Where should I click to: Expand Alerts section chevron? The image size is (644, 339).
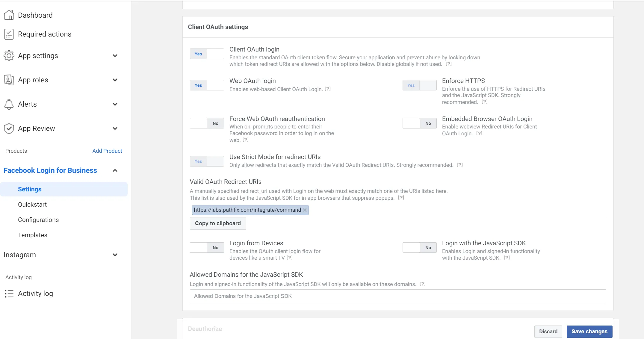pos(115,104)
